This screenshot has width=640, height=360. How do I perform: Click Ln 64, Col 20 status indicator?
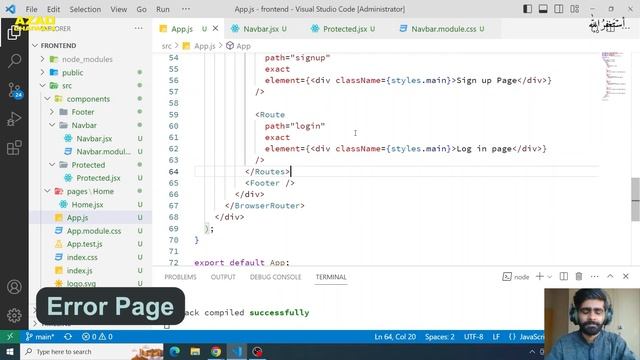point(395,337)
